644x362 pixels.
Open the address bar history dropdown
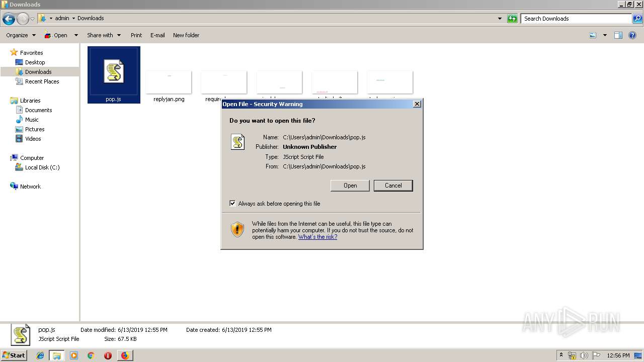tap(500, 19)
